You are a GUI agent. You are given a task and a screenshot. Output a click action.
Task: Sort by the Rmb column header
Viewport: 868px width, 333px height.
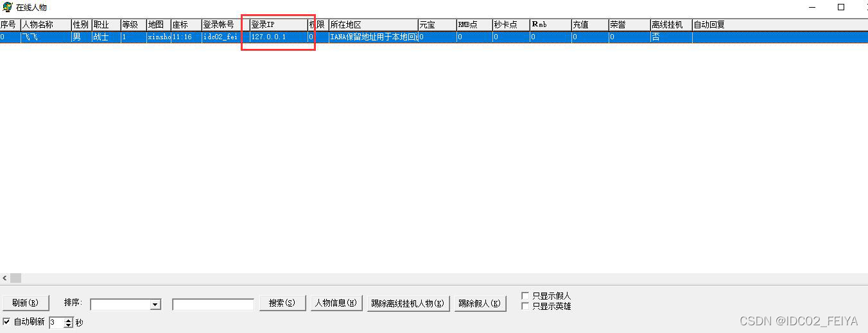[x=550, y=24]
